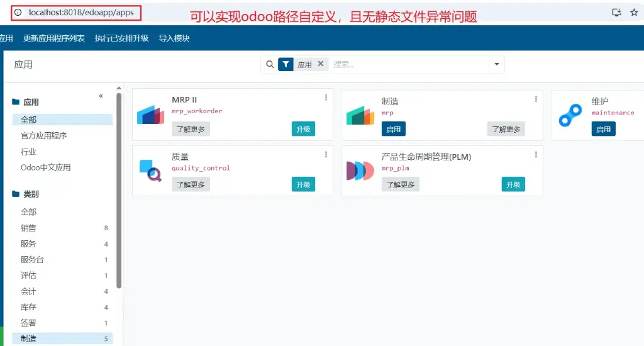Click the 类别 folder icon in sidebar
644x346 pixels.
[16, 194]
